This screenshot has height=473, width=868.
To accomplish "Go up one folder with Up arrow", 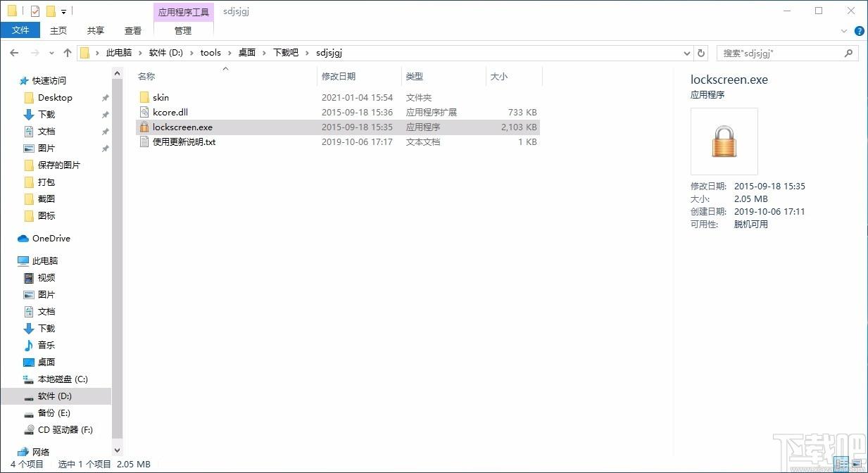I will [68, 53].
